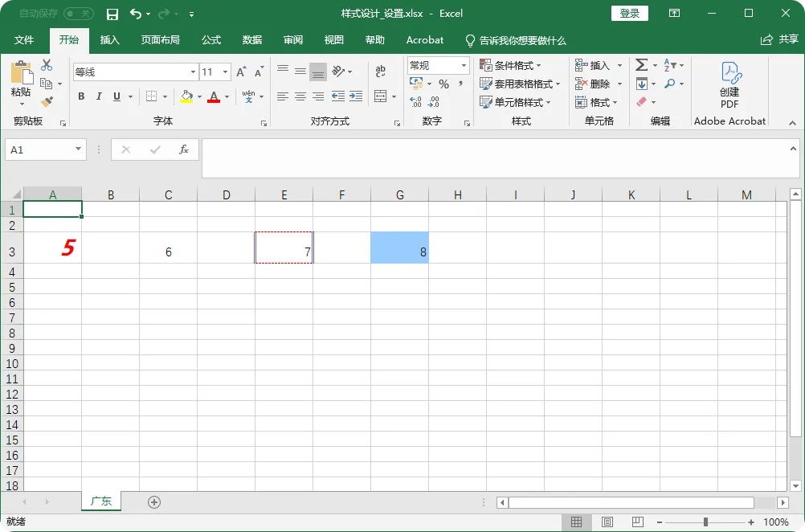Image resolution: width=805 pixels, height=532 pixels.
Task: Open Find and Select magnifier
Action: pos(670,84)
